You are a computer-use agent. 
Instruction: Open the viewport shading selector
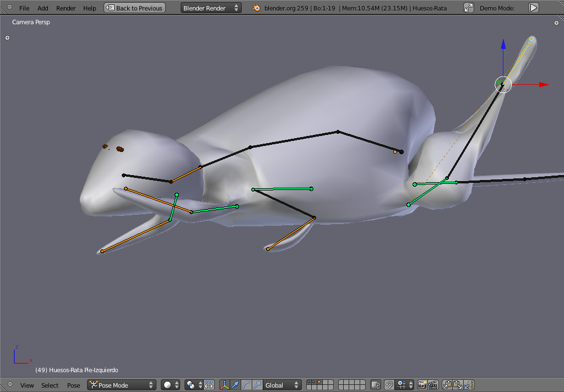click(171, 385)
